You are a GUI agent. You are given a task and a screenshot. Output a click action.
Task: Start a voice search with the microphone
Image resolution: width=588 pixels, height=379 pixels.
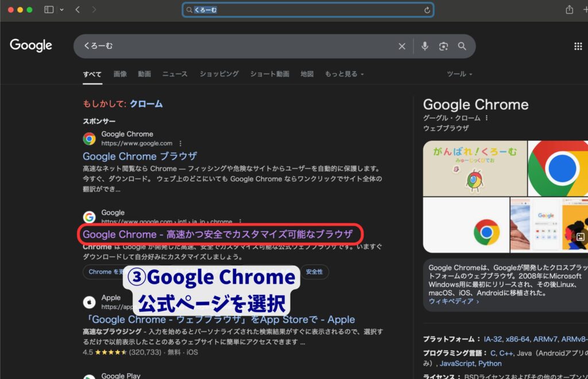click(x=424, y=46)
